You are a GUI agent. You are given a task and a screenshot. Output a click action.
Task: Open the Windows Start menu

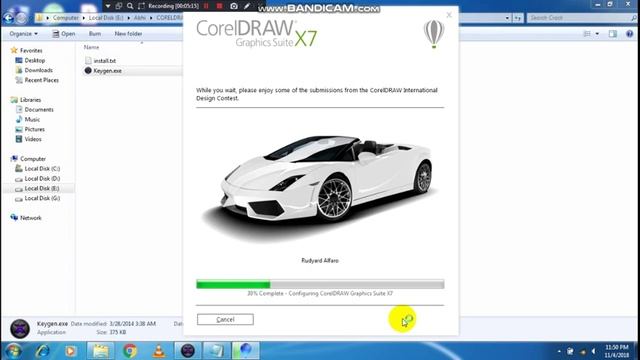(x=13, y=351)
